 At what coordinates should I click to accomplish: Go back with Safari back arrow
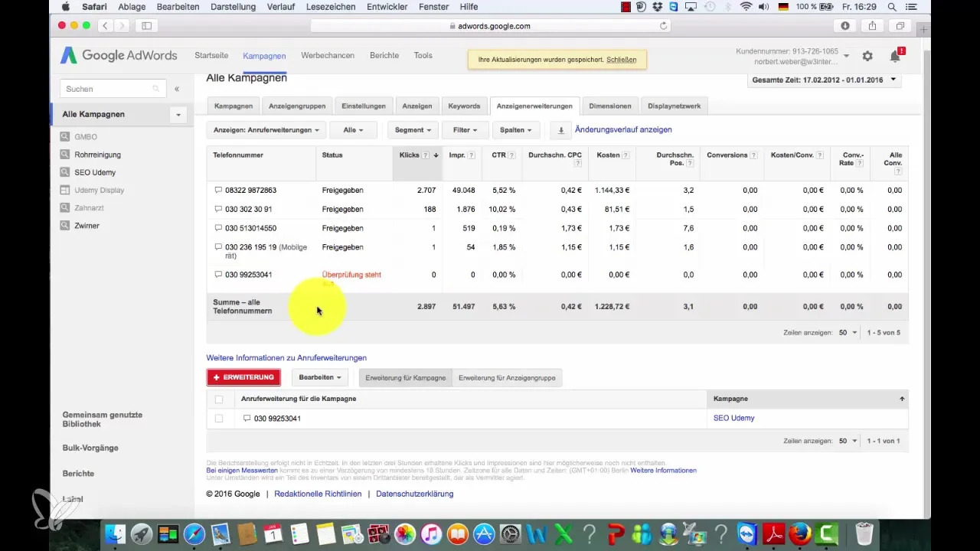105,25
